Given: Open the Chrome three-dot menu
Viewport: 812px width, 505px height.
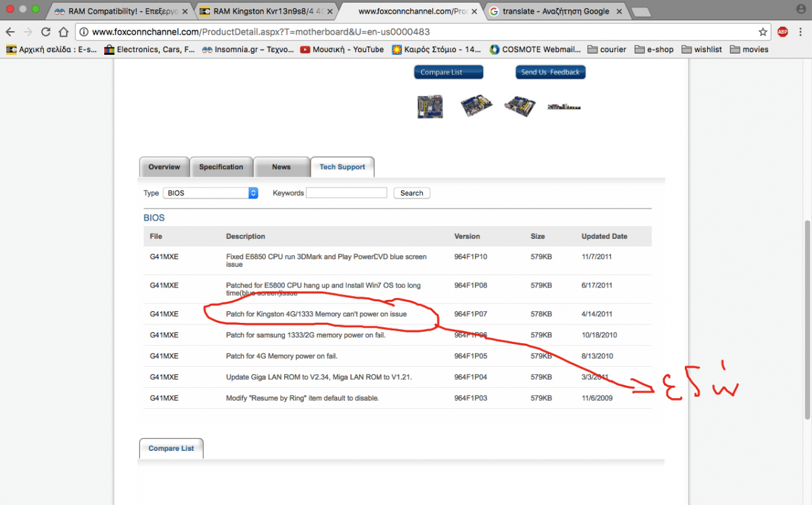Looking at the screenshot, I should (801, 32).
